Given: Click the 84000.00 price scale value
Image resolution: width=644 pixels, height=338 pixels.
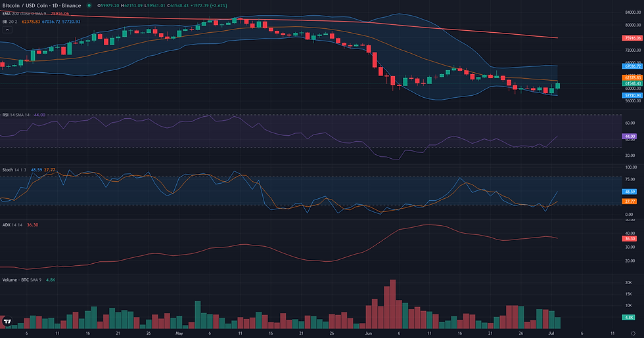Looking at the screenshot, I should 633,12.
